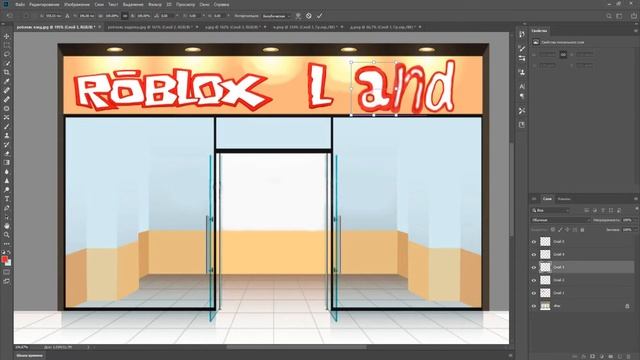
Task: Select the Eraser tool
Action: tap(7, 153)
